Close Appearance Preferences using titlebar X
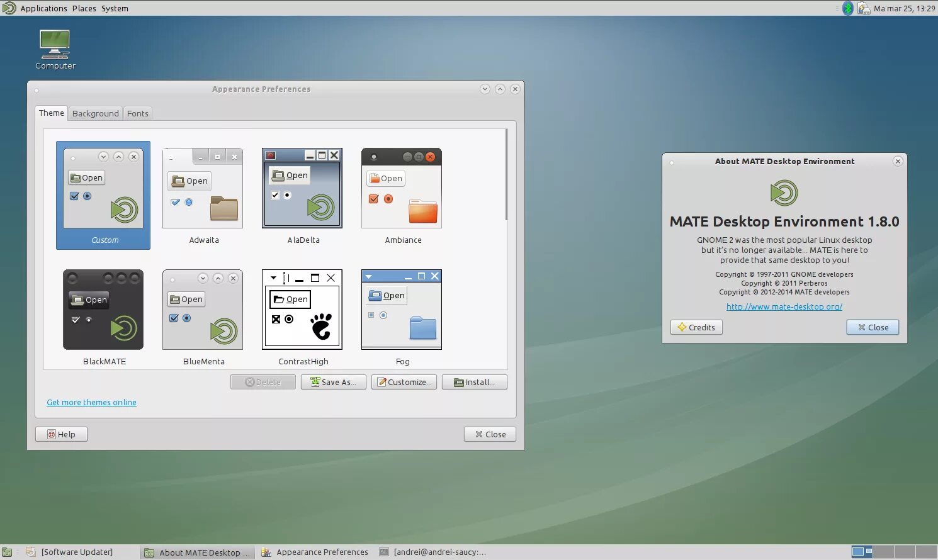 pos(515,89)
